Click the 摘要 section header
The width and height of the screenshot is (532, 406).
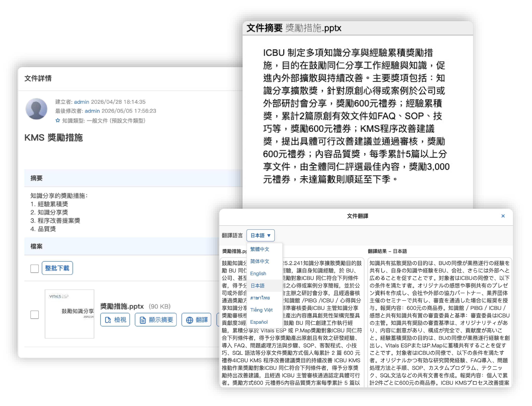click(133, 178)
